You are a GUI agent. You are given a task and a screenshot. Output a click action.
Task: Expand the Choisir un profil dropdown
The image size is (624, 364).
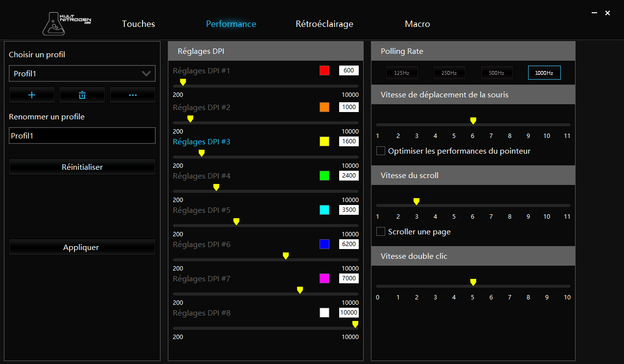82,73
